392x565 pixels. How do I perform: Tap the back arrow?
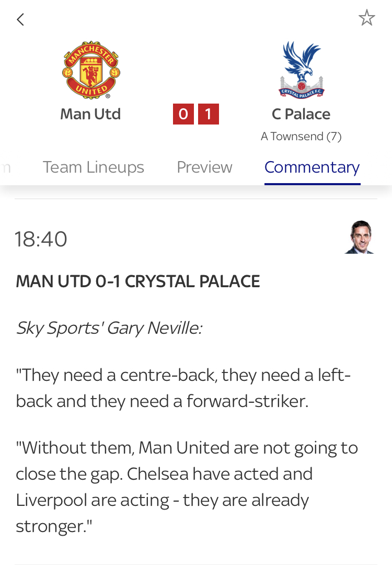pyautogui.click(x=20, y=20)
